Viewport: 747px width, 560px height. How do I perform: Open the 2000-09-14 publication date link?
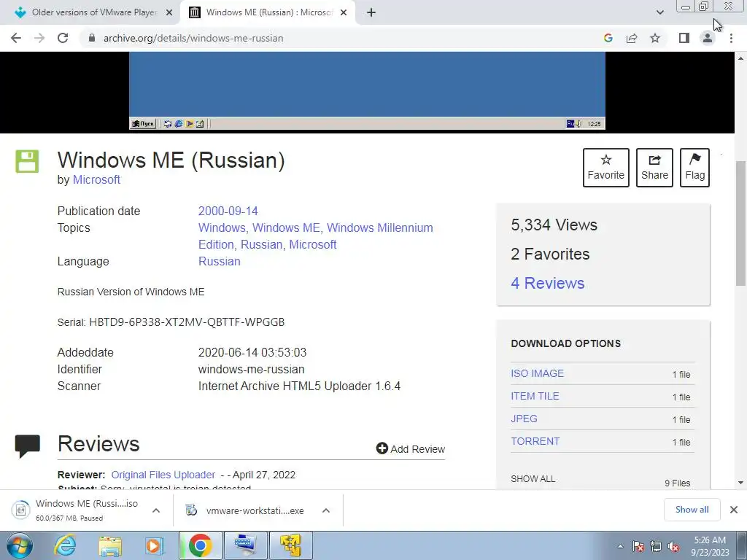[228, 211]
